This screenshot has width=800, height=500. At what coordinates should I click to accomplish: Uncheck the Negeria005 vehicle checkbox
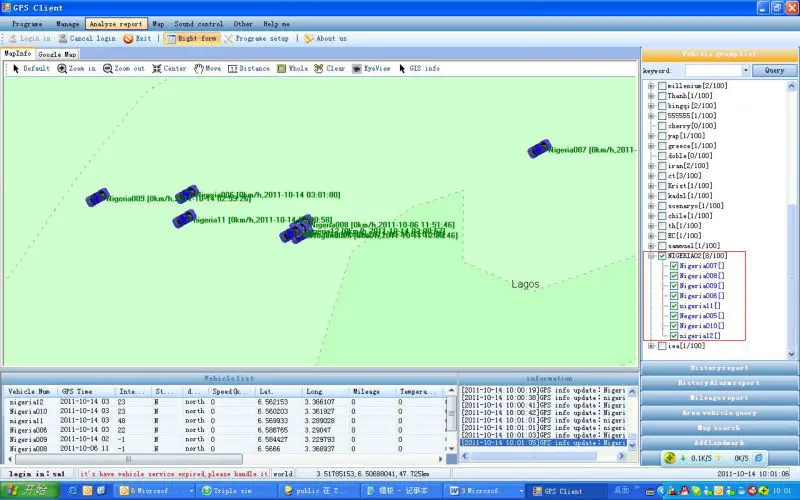674,316
